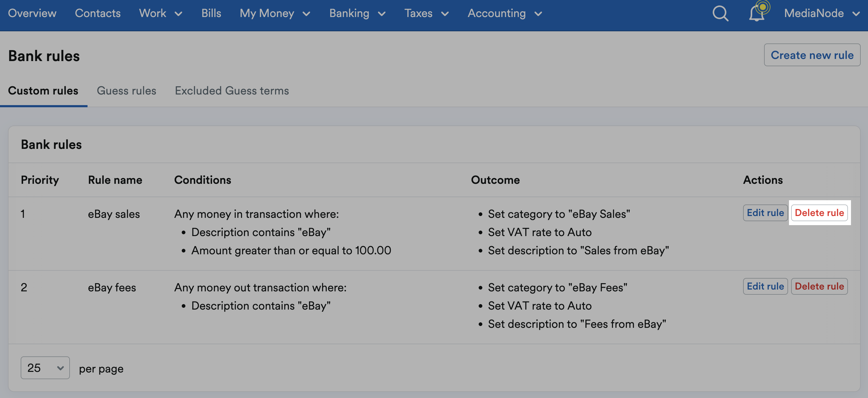868x398 pixels.
Task: Go to the Overview page
Action: tap(32, 13)
